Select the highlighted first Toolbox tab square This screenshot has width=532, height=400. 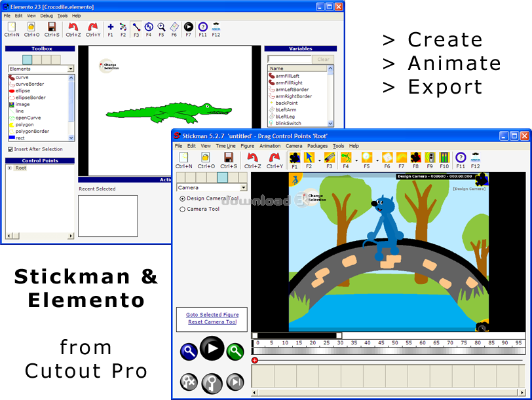pyautogui.click(x=27, y=60)
